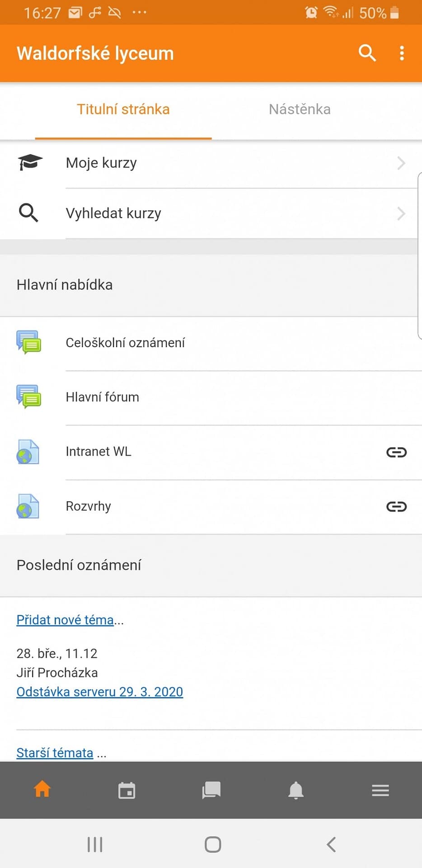Tap the external link icon beside Rozvrhy
This screenshot has width=422, height=868.
tap(396, 506)
